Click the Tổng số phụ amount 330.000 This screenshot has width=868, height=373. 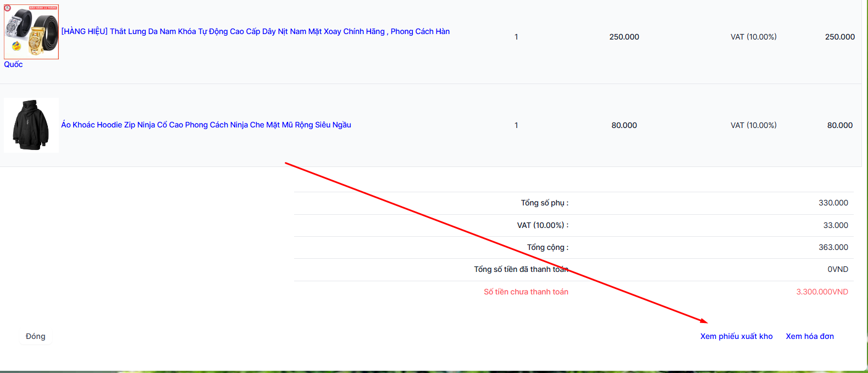833,203
